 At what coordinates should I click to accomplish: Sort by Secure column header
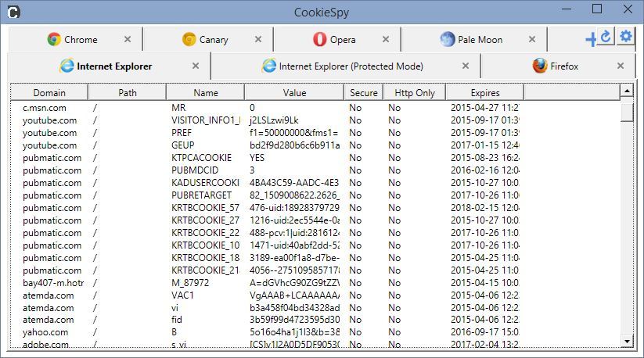[364, 93]
